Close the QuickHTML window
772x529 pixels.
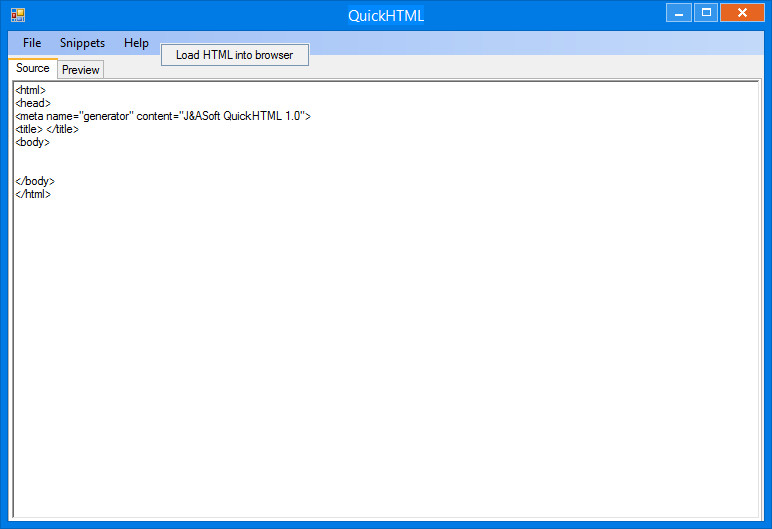(x=742, y=13)
